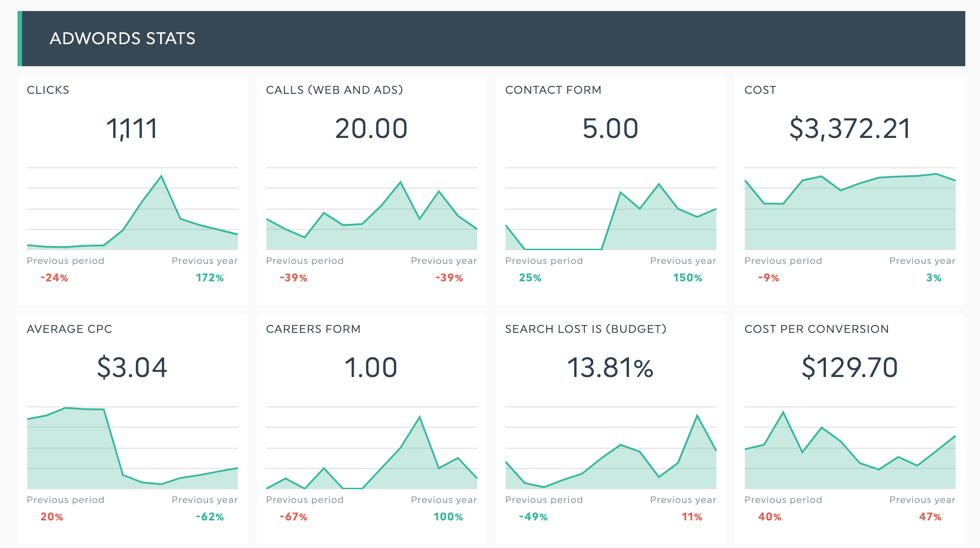Screen dimensions: 980x548
Task: Click the -67% previous period value
Action: pos(294,517)
